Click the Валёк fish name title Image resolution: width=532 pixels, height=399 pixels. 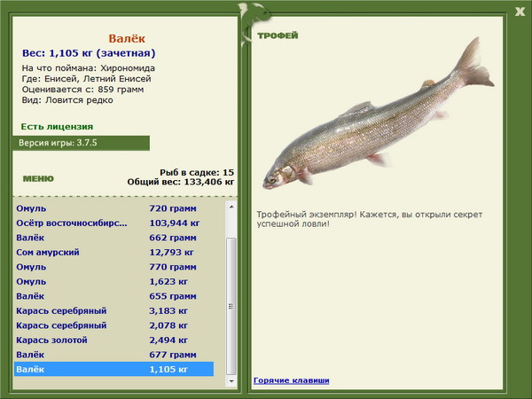pyautogui.click(x=127, y=38)
